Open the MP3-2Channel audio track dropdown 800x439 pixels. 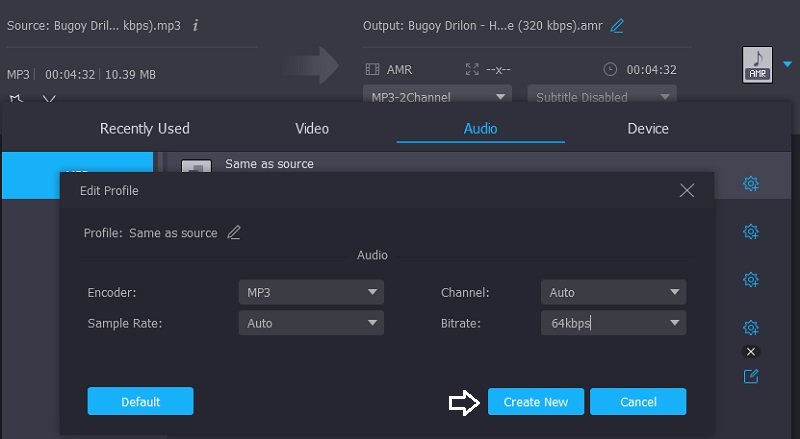click(437, 97)
